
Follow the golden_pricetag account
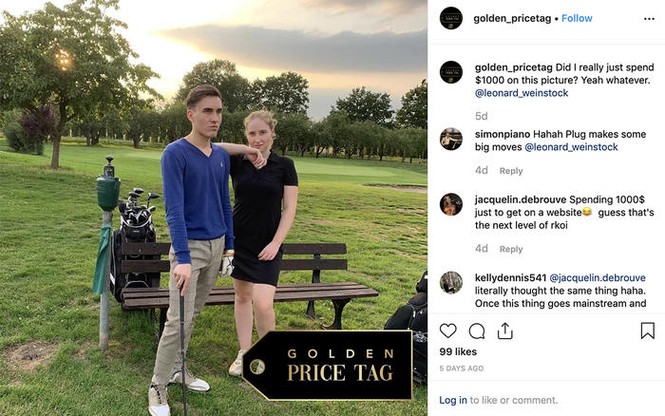pyautogui.click(x=577, y=18)
